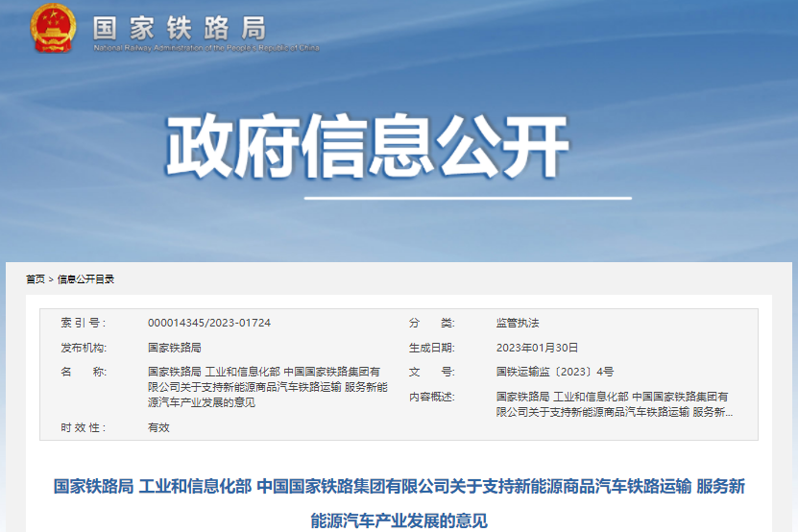This screenshot has height=532, width=798.
Task: Click the 发布机构 field label
Action: pyautogui.click(x=83, y=348)
